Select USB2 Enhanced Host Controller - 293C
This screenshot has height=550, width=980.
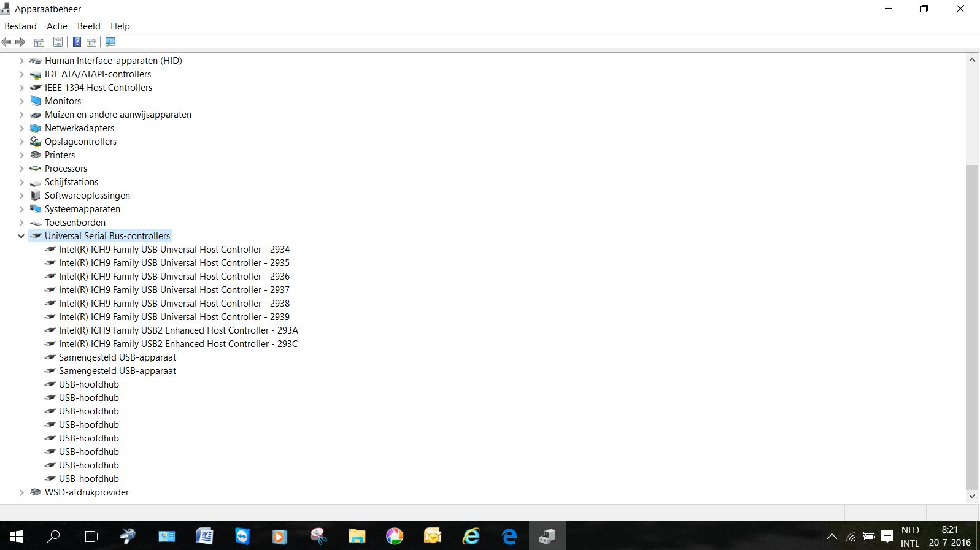(x=178, y=344)
